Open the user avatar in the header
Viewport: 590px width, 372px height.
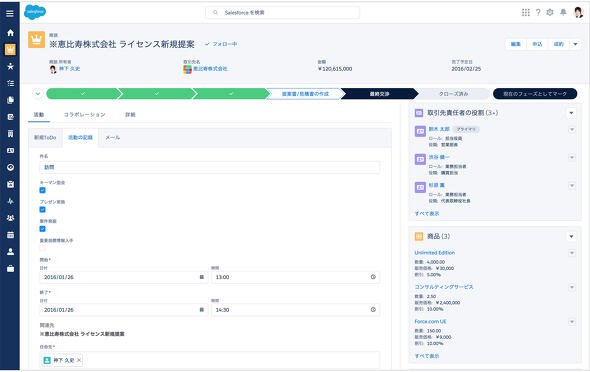(578, 12)
